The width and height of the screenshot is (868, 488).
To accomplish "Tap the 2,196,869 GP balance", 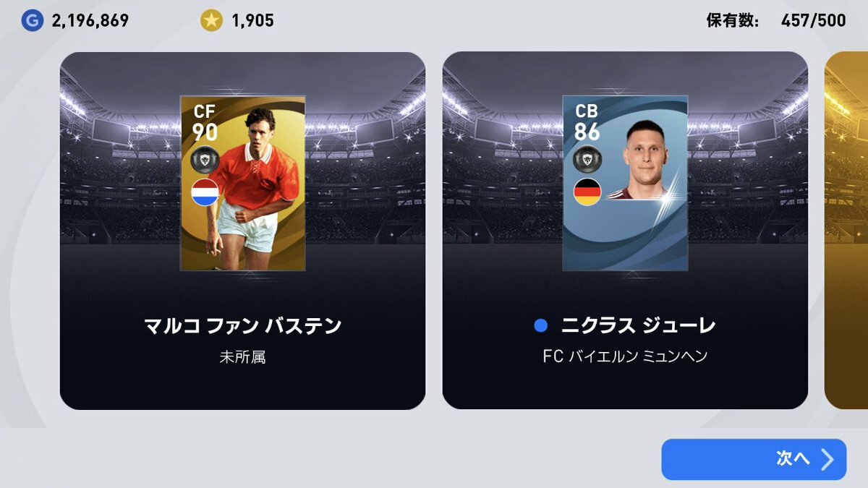I will (x=90, y=21).
